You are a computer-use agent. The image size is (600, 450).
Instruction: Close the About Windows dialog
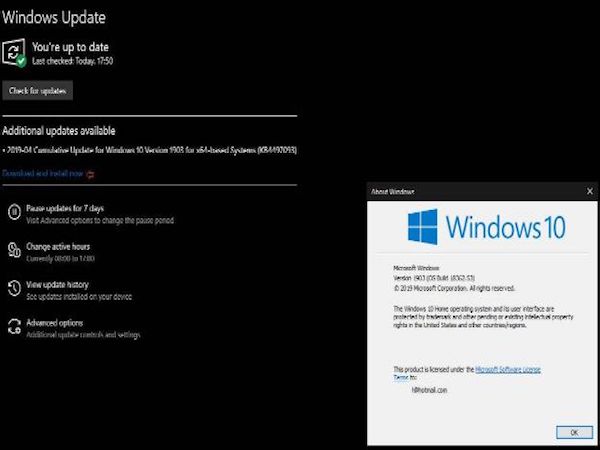(590, 191)
